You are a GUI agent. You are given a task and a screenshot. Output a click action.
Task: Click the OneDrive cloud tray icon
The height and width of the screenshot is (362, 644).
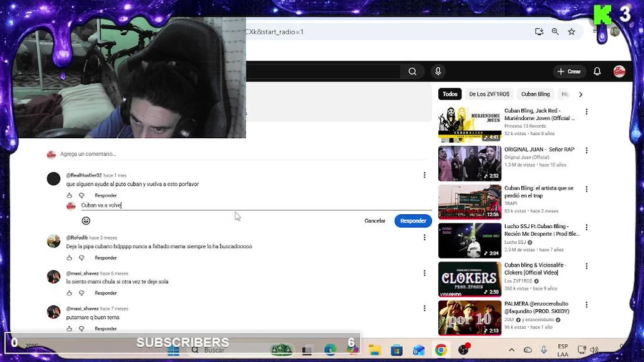coord(527,350)
